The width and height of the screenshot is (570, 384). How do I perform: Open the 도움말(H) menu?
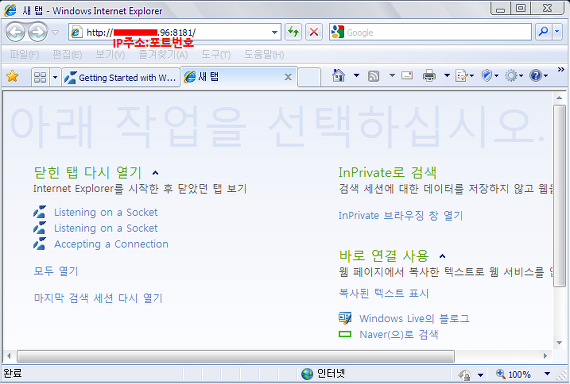coord(264,55)
